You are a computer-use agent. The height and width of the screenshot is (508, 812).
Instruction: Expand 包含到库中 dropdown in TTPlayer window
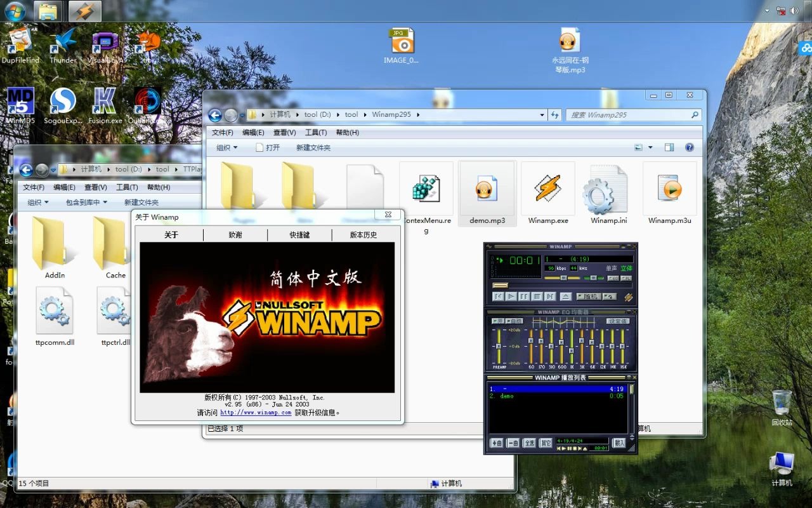click(x=87, y=202)
